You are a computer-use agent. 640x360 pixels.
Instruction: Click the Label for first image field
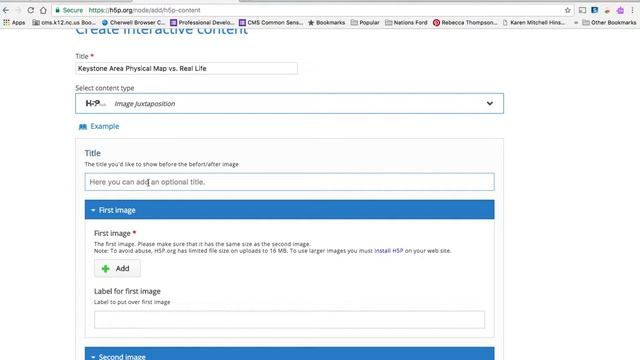tap(289, 320)
